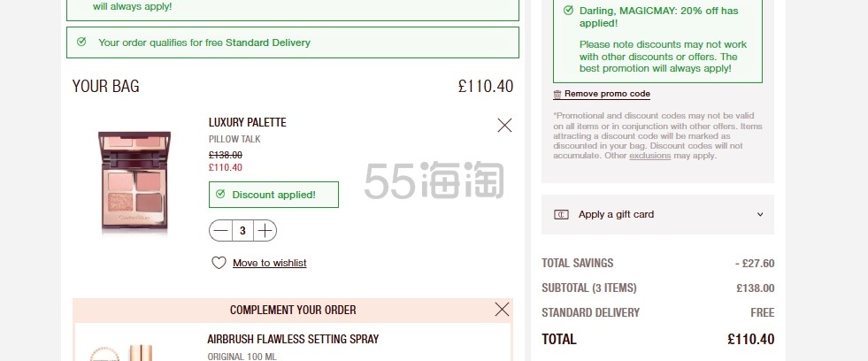Open Luxury Palette Pillow Talk product image

click(x=135, y=181)
